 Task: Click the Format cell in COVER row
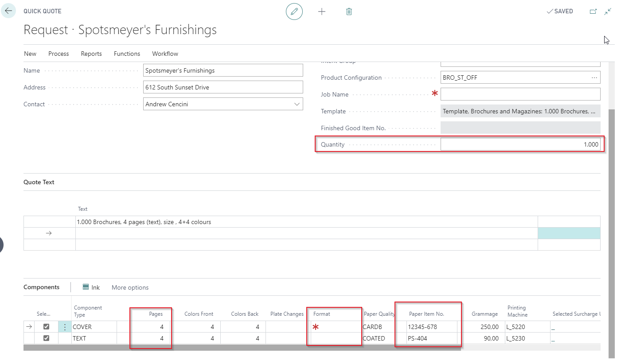tap(336, 327)
